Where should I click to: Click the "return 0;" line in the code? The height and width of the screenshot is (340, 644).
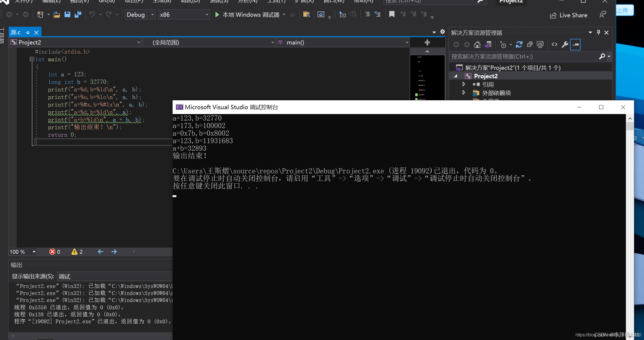tap(62, 135)
